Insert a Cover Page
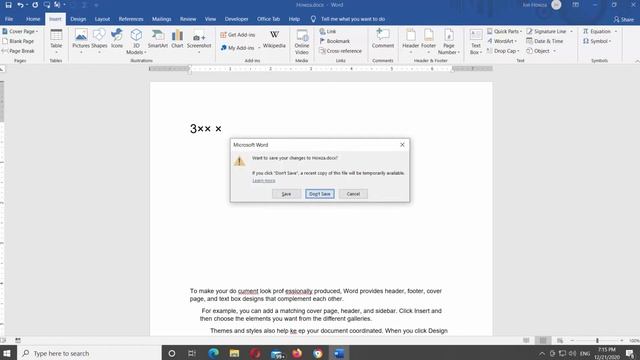Viewport: 640px width, 360px height. pyautogui.click(x=20, y=31)
